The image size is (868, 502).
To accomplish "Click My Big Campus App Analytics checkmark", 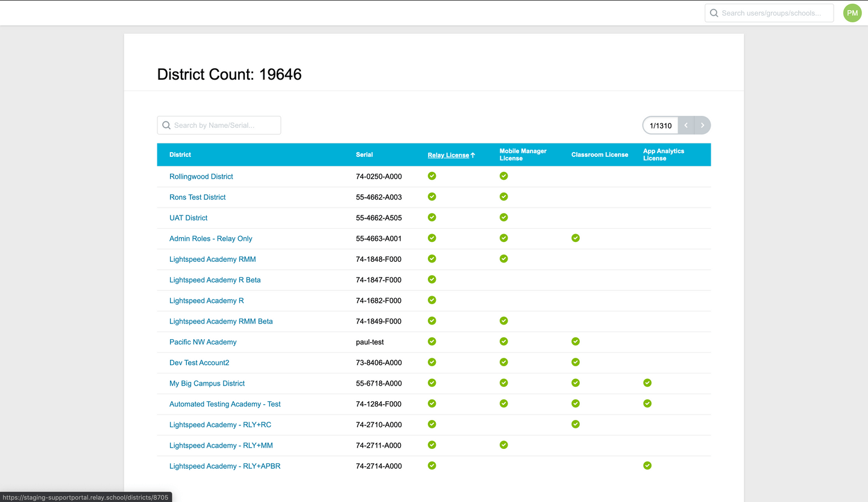I will click(647, 383).
